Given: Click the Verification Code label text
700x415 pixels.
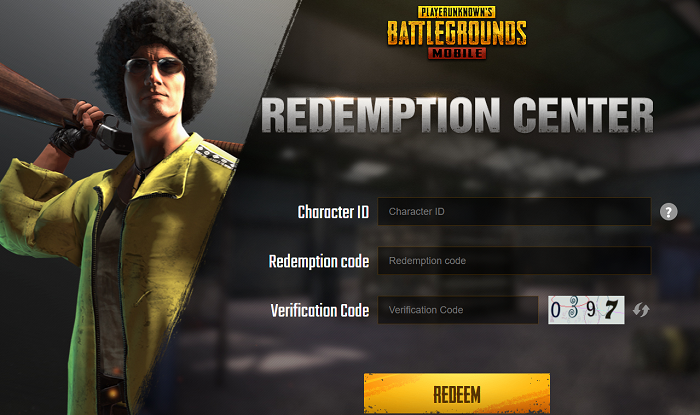Looking at the screenshot, I should click(x=320, y=311).
